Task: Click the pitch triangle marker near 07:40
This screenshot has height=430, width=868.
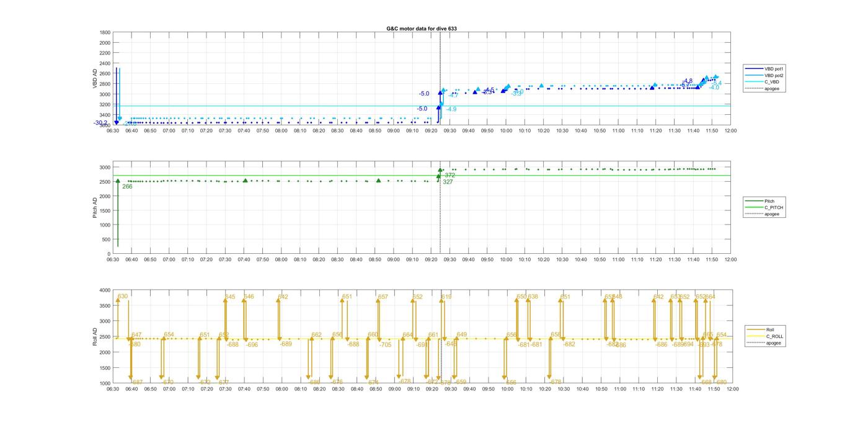Action: [x=246, y=181]
